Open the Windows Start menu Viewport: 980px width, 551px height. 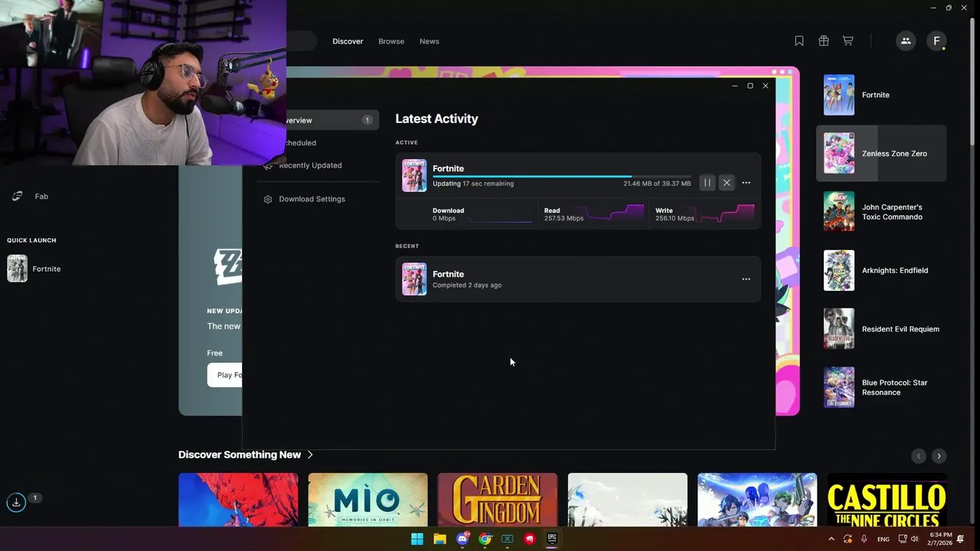417,539
